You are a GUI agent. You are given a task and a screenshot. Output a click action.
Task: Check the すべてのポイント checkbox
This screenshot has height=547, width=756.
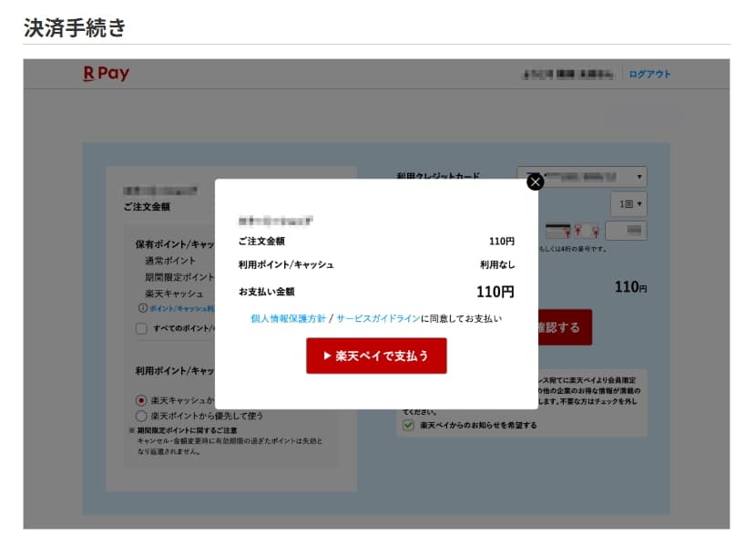[141, 328]
